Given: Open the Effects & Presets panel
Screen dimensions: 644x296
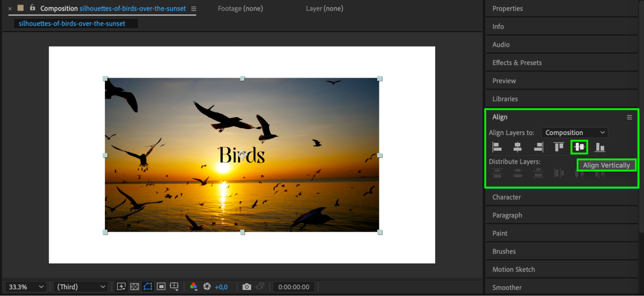Looking at the screenshot, I should point(517,63).
